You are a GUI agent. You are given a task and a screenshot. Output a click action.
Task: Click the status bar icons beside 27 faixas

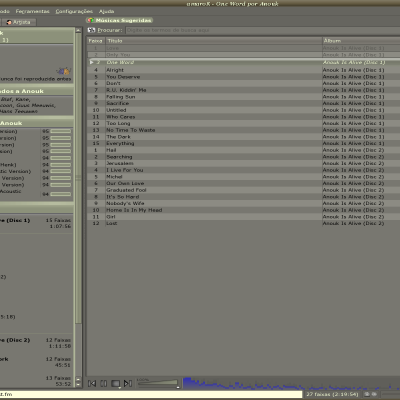(371, 394)
